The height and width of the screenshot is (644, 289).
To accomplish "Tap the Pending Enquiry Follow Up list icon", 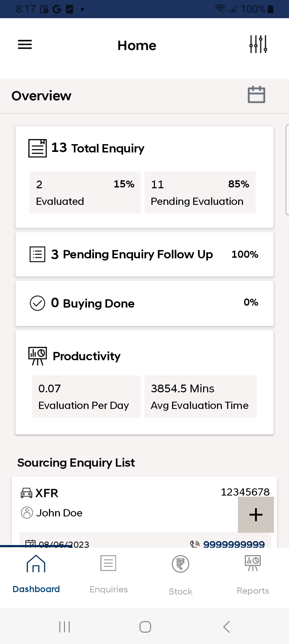I will [37, 254].
